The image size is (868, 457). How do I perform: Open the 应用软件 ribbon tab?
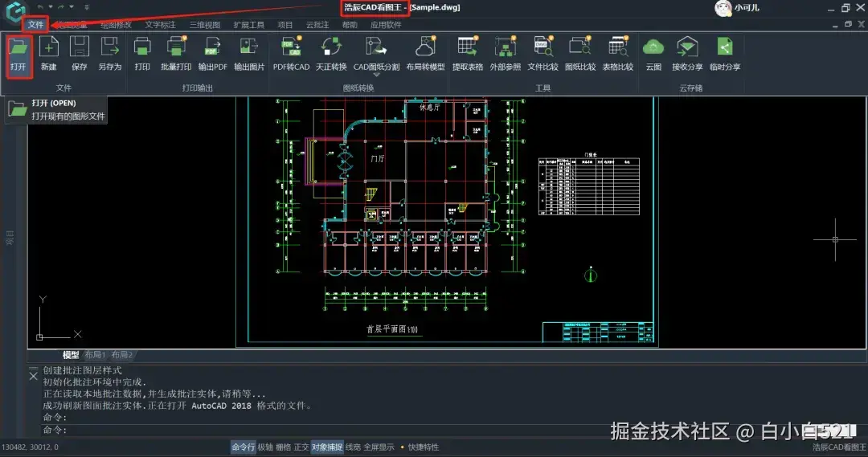tap(386, 25)
